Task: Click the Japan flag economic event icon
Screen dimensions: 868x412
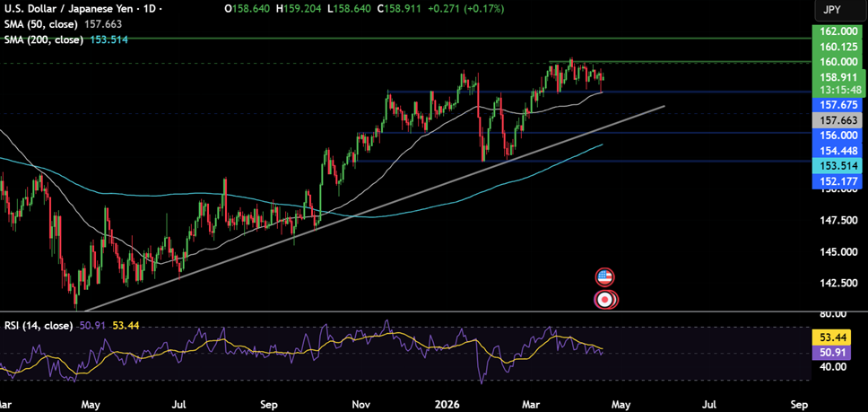Action: pyautogui.click(x=605, y=300)
